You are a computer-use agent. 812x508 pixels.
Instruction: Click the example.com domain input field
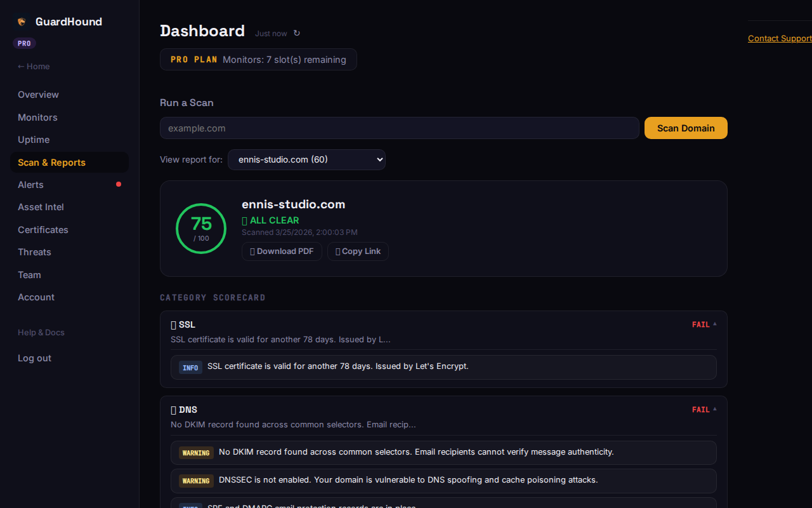coord(400,128)
